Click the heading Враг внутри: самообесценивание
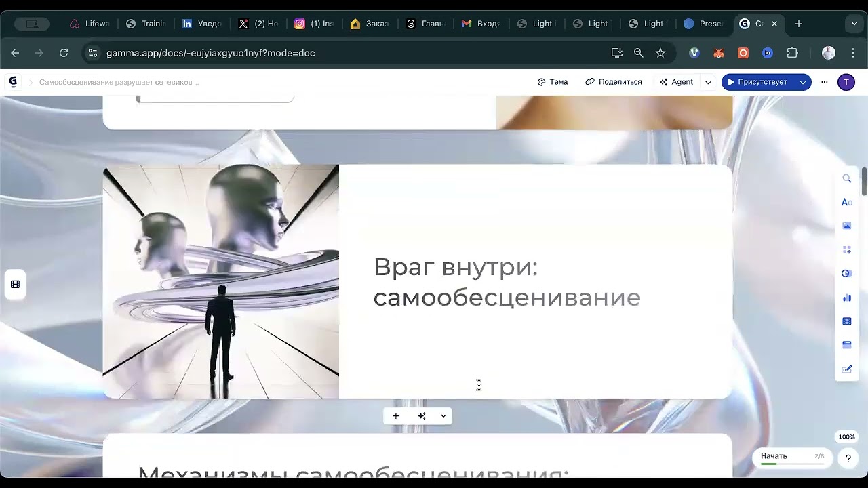This screenshot has width=868, height=488. point(507,282)
